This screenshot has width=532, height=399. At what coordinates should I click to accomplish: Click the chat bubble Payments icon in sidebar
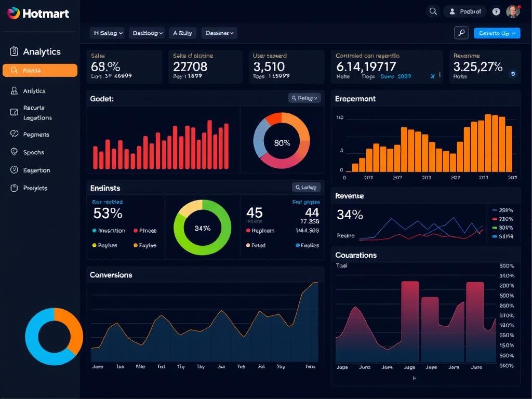point(14,134)
